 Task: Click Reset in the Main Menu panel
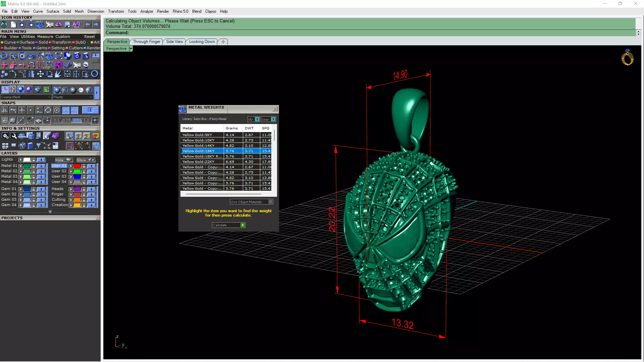(x=90, y=37)
